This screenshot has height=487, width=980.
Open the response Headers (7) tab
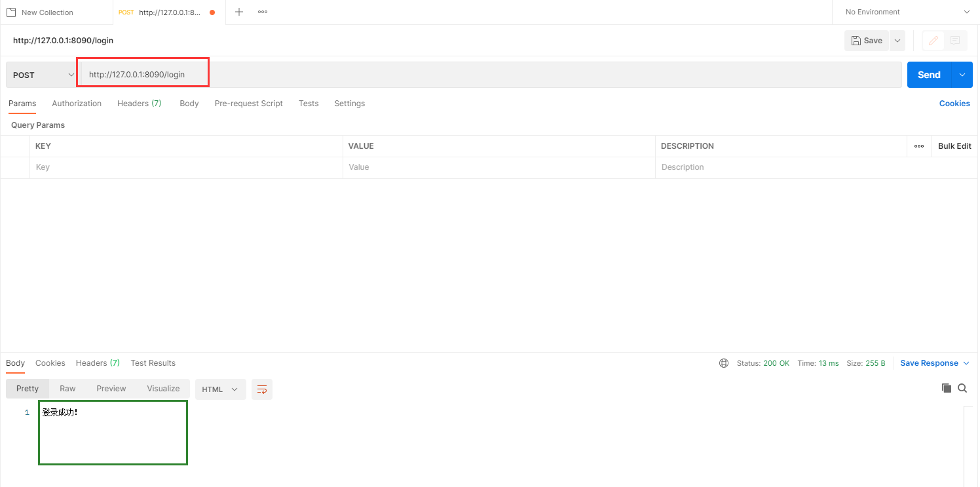98,363
